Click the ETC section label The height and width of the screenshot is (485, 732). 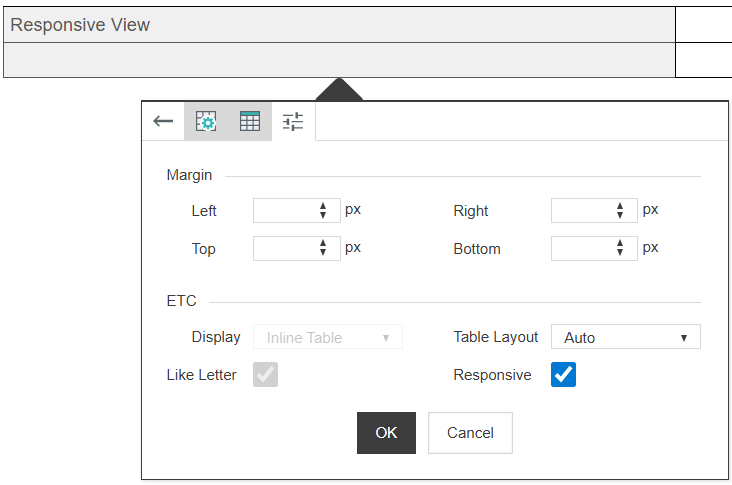[x=181, y=301]
